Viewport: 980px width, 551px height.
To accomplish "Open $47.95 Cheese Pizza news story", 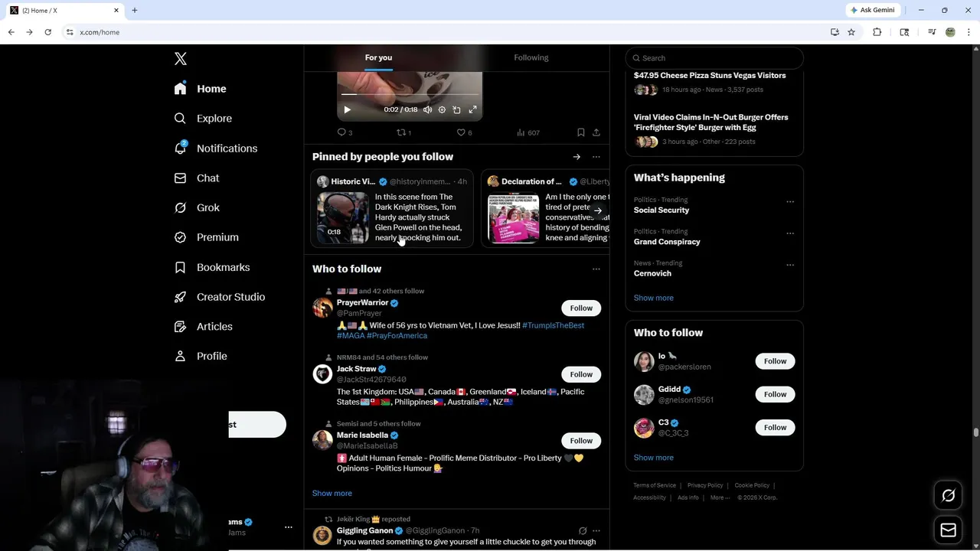I will (710, 76).
